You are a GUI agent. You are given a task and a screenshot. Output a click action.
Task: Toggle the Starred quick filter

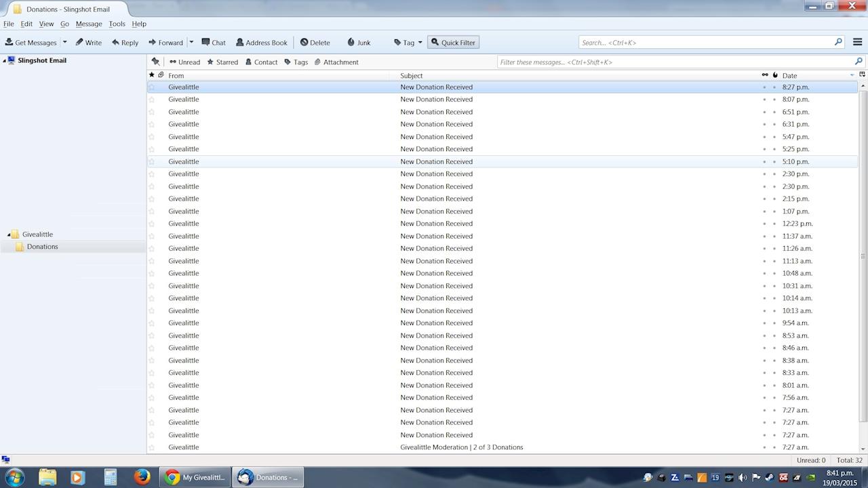click(x=222, y=62)
